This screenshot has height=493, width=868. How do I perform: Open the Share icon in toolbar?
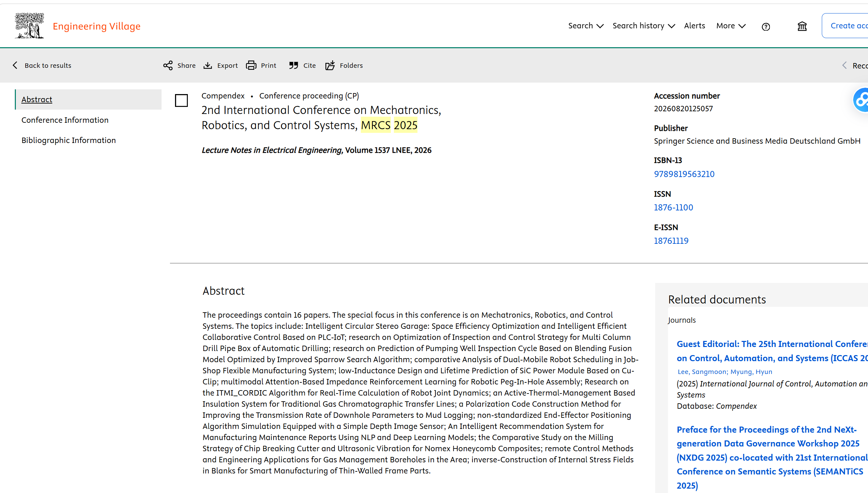[168, 65]
